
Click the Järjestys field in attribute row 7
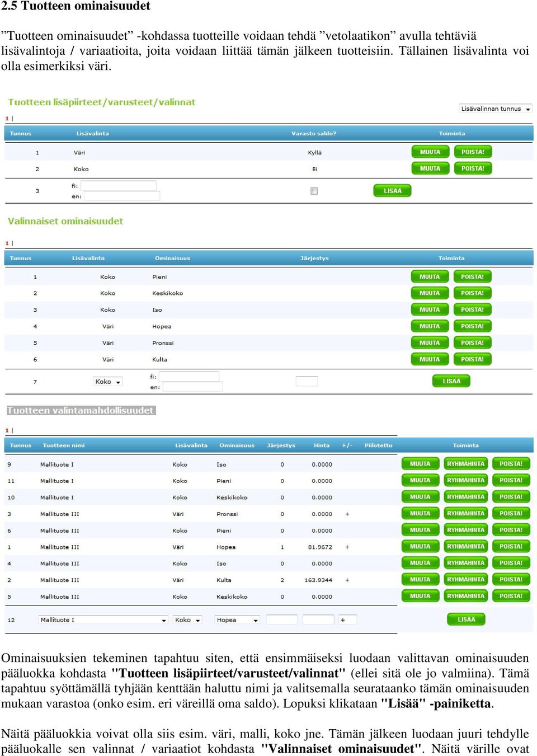point(307,381)
